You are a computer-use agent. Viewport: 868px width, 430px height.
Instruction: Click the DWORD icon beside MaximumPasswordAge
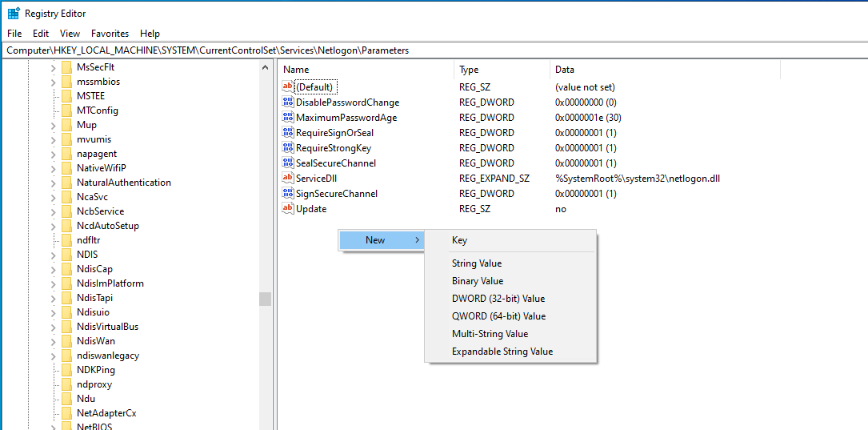[x=288, y=118]
